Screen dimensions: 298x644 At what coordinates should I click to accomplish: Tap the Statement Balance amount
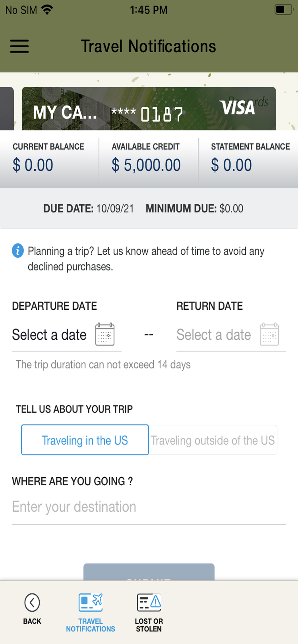(231, 165)
